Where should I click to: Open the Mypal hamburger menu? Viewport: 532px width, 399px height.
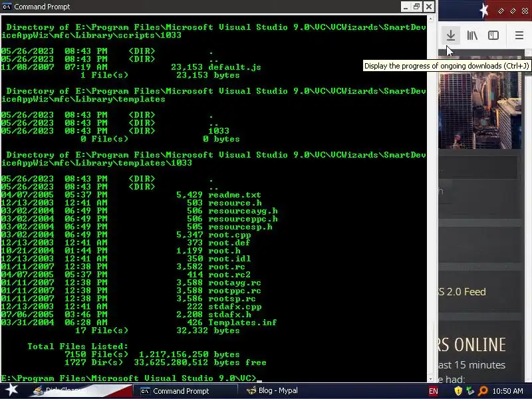pyautogui.click(x=519, y=35)
